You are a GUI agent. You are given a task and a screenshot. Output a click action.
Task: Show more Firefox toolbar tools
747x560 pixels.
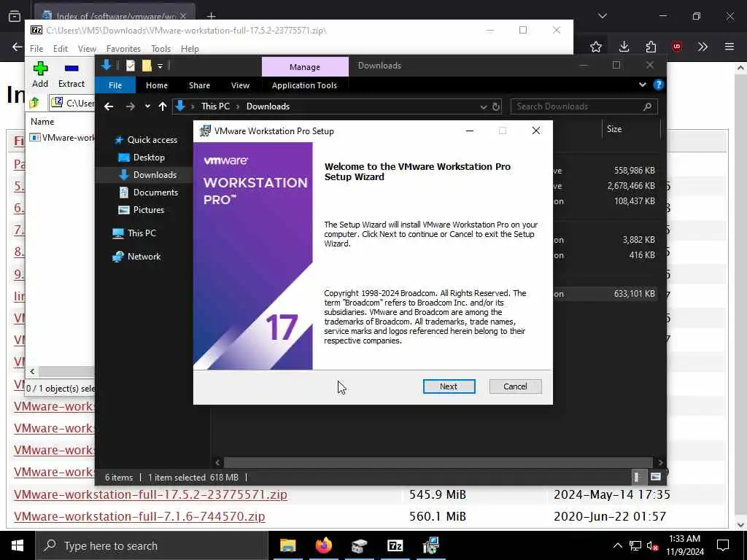click(703, 47)
